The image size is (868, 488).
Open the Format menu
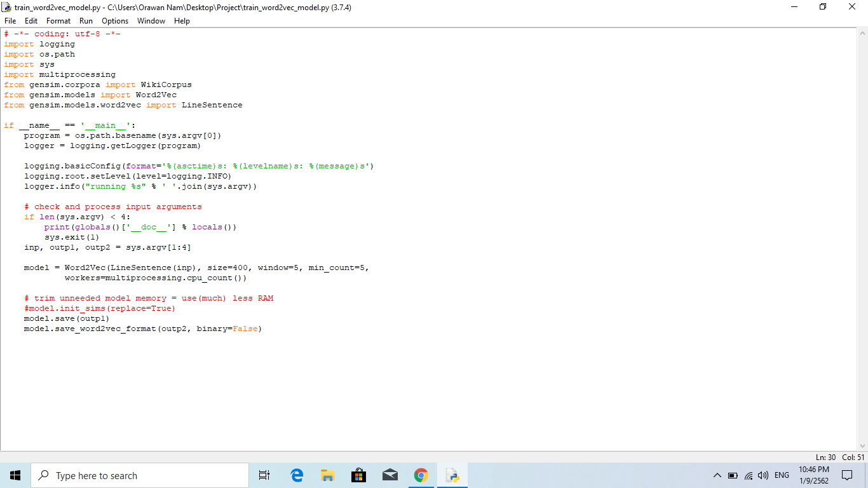[58, 20]
